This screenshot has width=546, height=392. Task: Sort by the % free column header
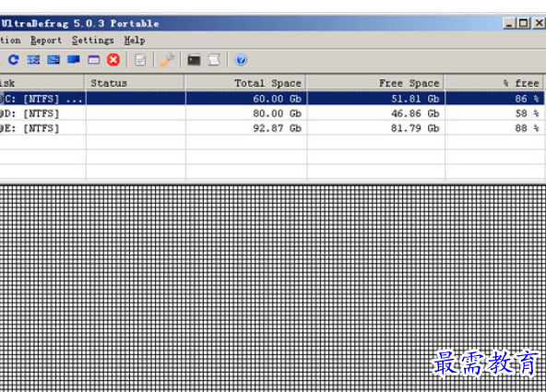493,83
